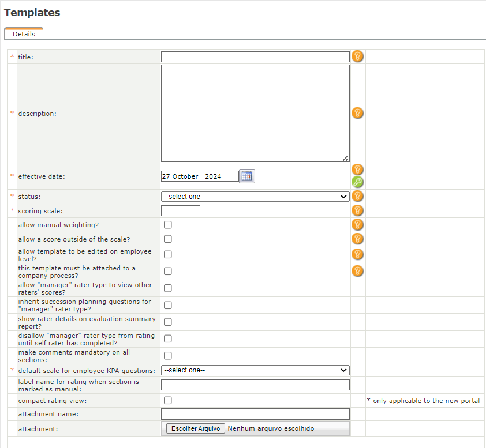
Task: Click the help icon for scoring scale
Action: pyautogui.click(x=358, y=210)
